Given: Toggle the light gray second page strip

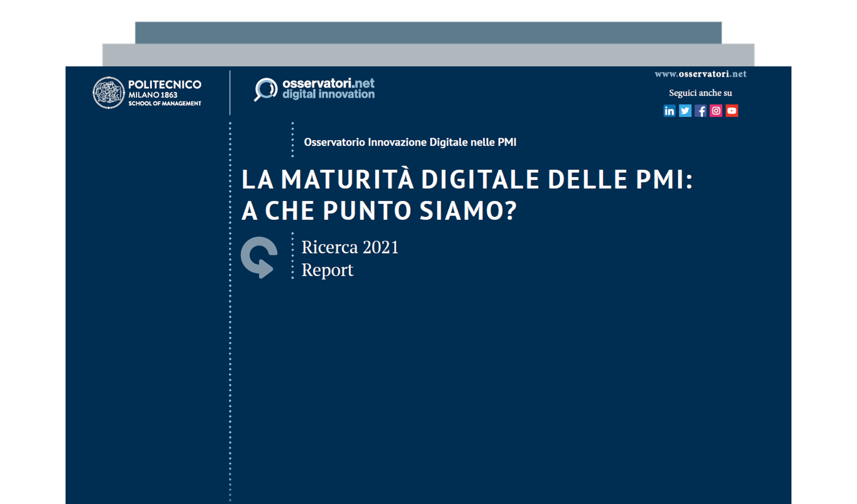Looking at the screenshot, I should [428, 55].
